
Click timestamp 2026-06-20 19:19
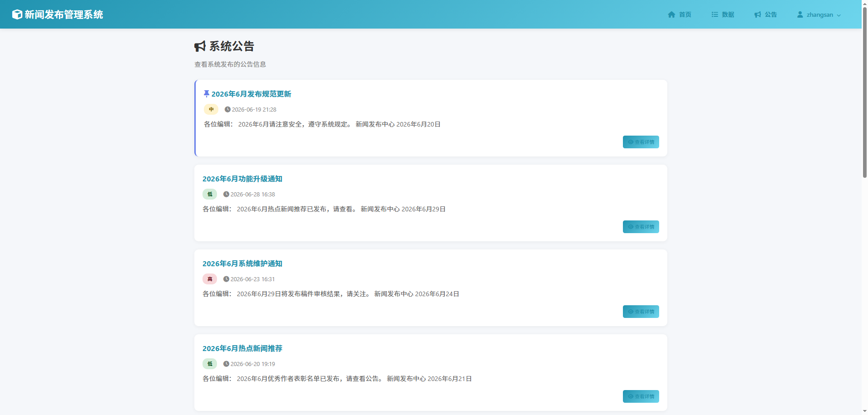253,364
